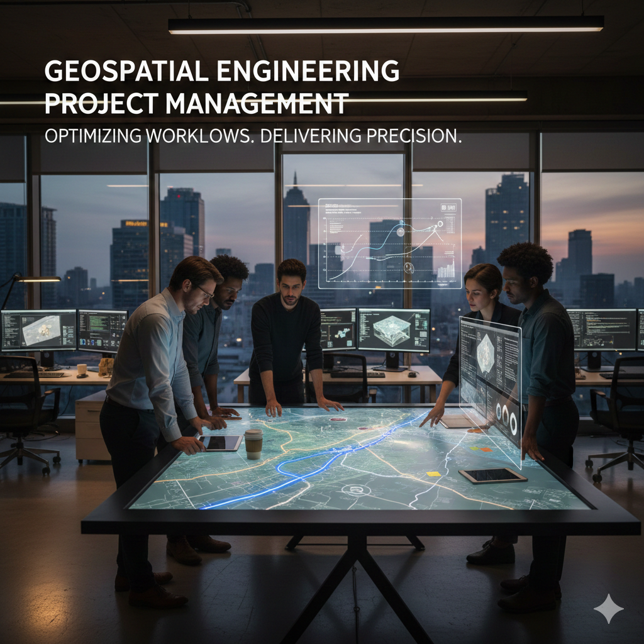Click the Geospatial Engineering heading text
This screenshot has height=644, width=644.
click(222, 71)
